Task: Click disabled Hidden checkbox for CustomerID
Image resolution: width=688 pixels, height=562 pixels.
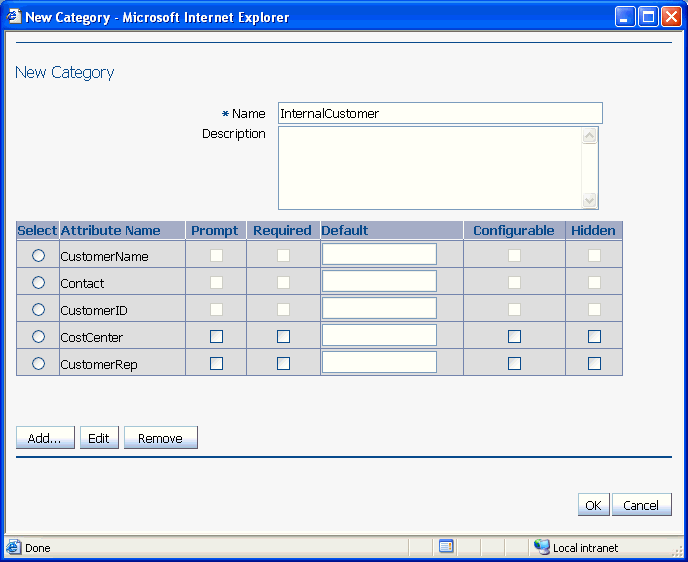Action: click(594, 310)
